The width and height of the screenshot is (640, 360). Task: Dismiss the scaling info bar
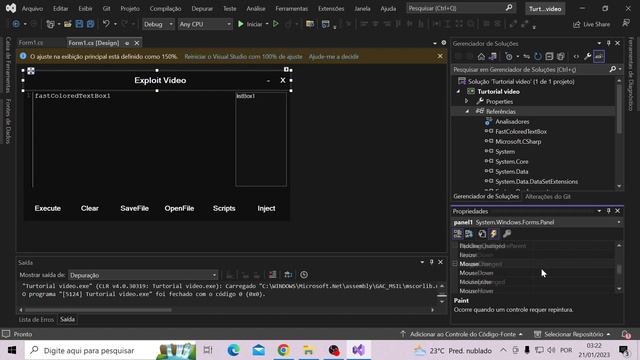[x=440, y=56]
